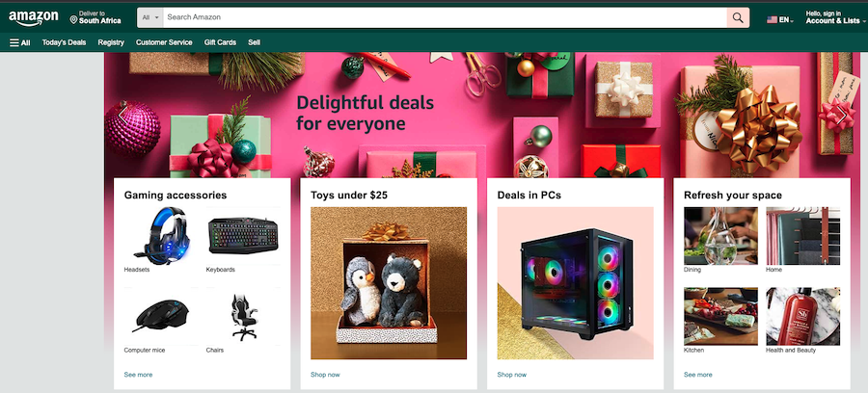Image resolution: width=868 pixels, height=393 pixels.
Task: Click Shop now under Toys under $25
Action: coord(325,375)
